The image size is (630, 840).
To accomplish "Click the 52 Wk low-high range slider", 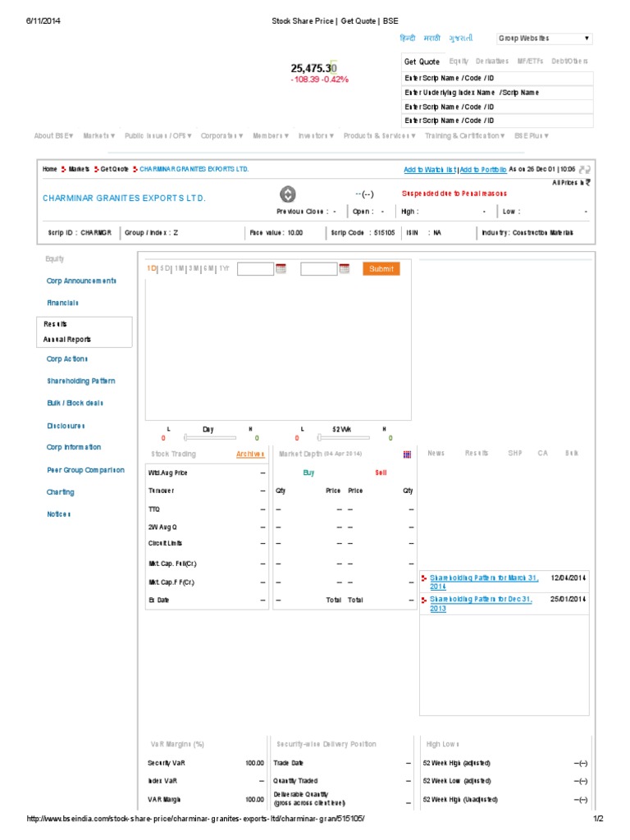I will pyautogui.click(x=344, y=438).
